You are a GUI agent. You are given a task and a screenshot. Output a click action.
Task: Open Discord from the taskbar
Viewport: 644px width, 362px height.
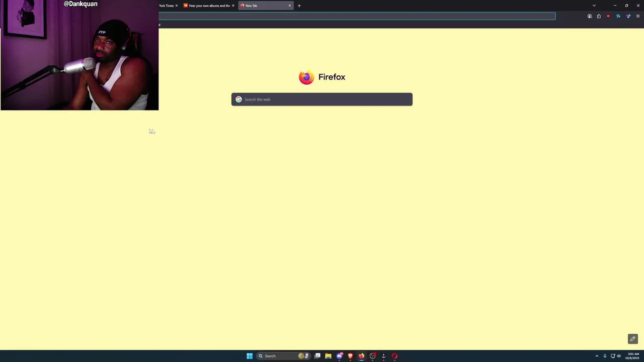[x=340, y=356]
